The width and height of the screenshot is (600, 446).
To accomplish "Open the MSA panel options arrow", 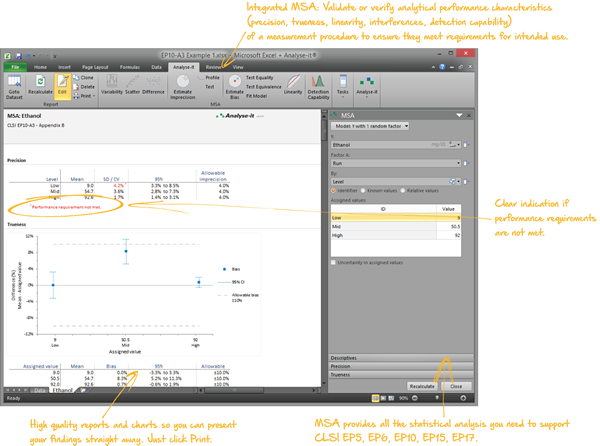I will pyautogui.click(x=459, y=115).
